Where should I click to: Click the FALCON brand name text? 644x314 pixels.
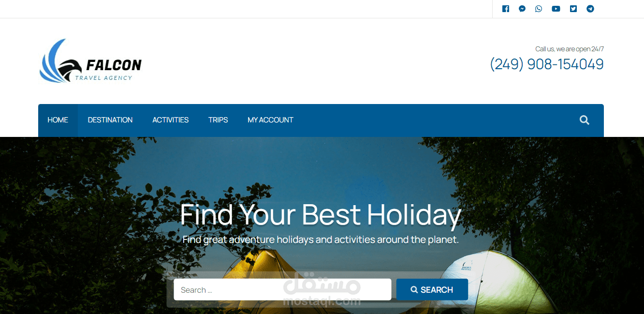click(x=114, y=65)
